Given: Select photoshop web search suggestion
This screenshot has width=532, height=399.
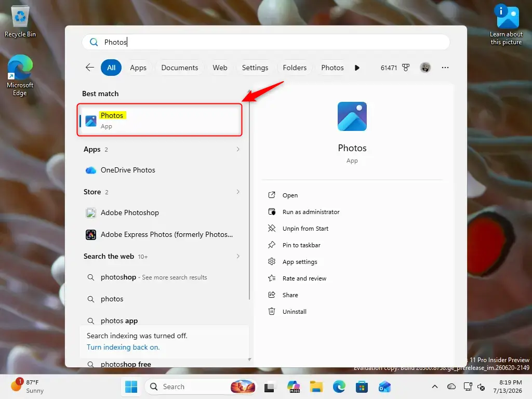Looking at the screenshot, I should [161, 277].
